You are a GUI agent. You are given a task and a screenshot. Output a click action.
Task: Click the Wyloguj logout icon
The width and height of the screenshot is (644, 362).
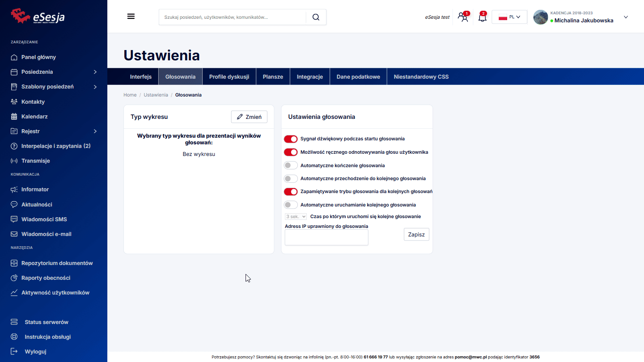click(x=14, y=351)
